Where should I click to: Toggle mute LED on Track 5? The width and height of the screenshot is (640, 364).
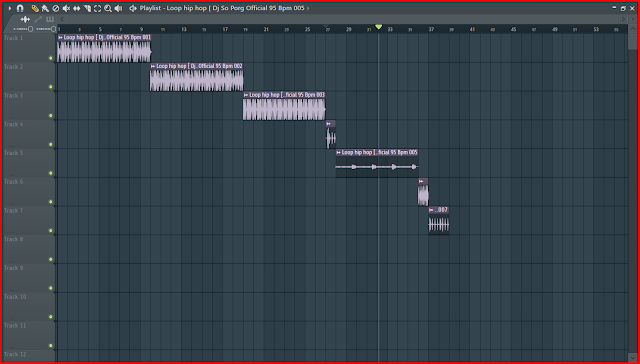tap(51, 173)
